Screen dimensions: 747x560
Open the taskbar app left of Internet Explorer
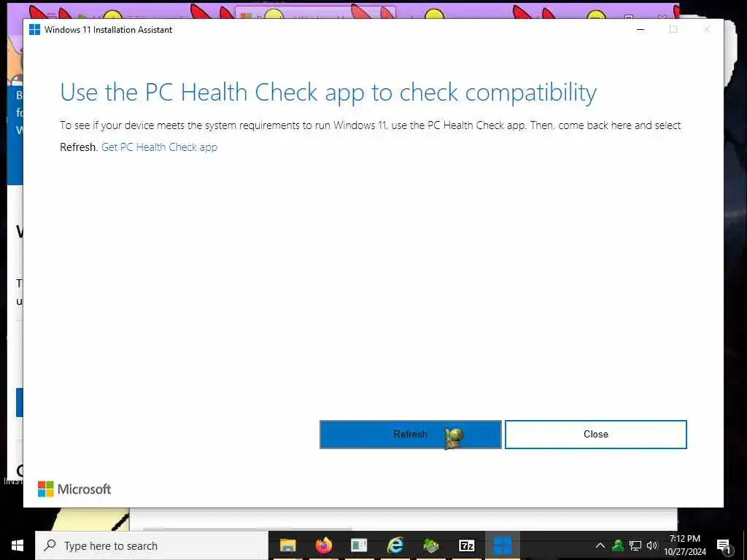pyautogui.click(x=359, y=545)
